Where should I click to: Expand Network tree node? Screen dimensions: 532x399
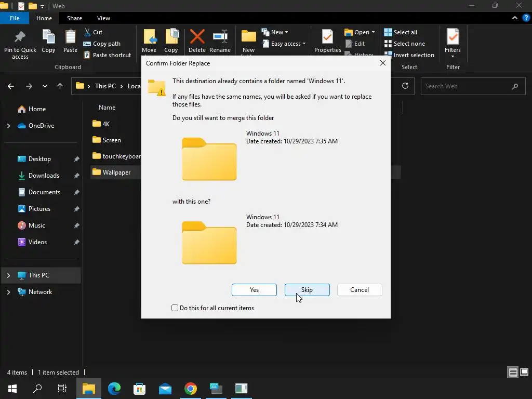(8, 292)
